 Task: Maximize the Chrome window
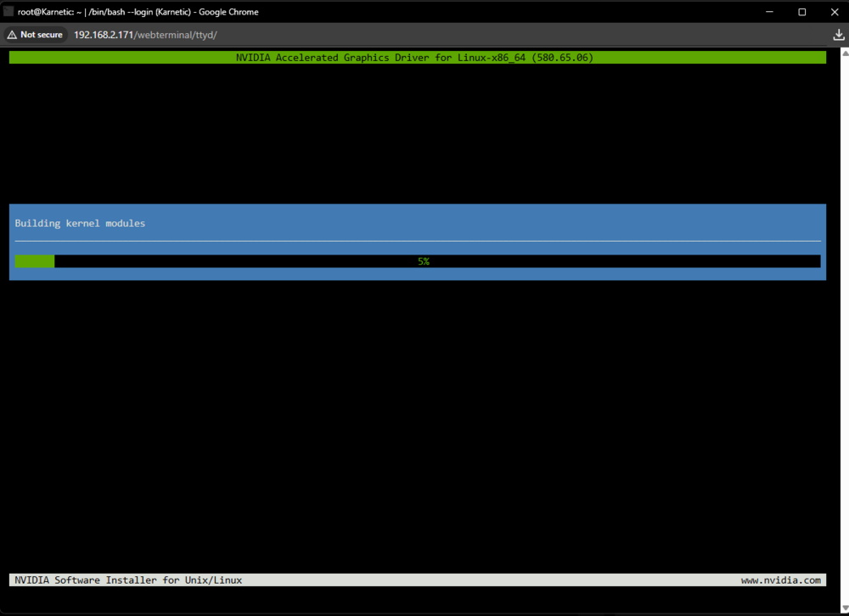tap(802, 11)
